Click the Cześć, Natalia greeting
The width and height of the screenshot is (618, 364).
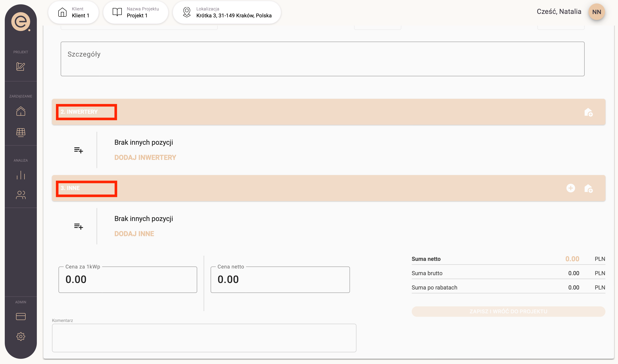(559, 11)
